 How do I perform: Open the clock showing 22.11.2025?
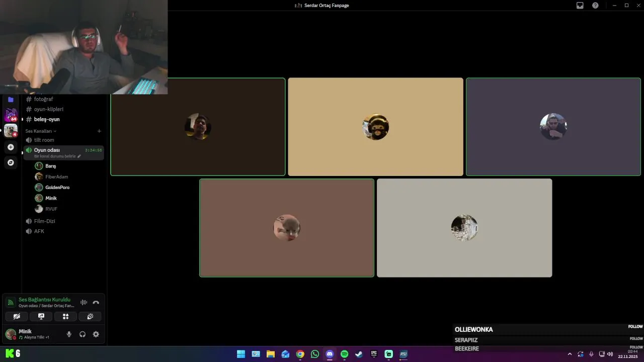(x=629, y=354)
